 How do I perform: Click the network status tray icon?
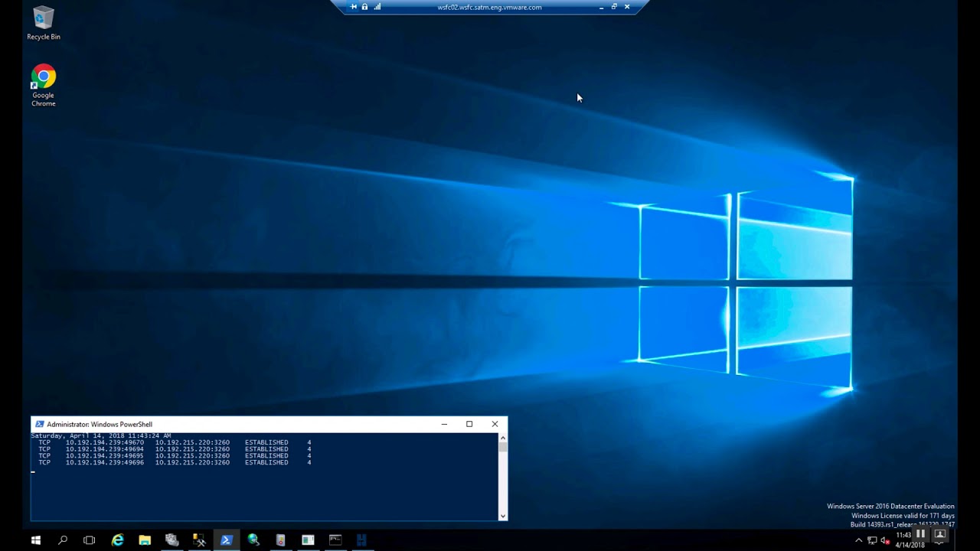(x=871, y=541)
